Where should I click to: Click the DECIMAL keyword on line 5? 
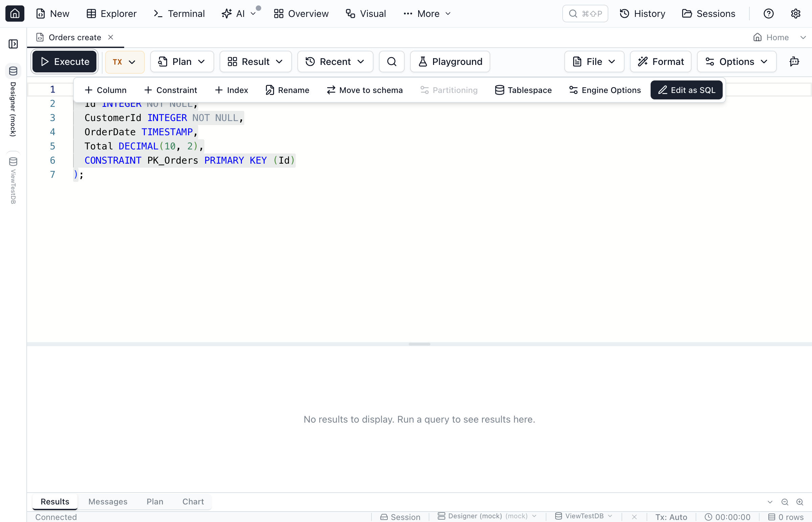[x=138, y=146]
